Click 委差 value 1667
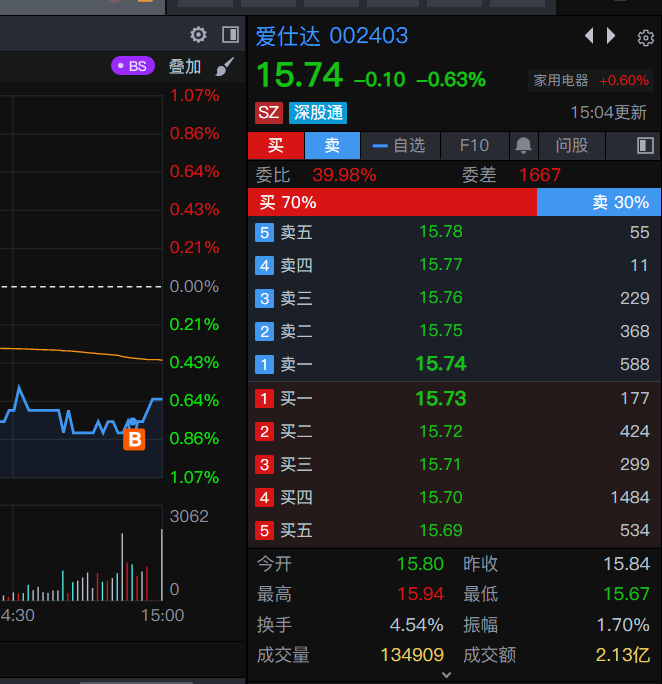The height and width of the screenshot is (684, 662). [x=540, y=175]
